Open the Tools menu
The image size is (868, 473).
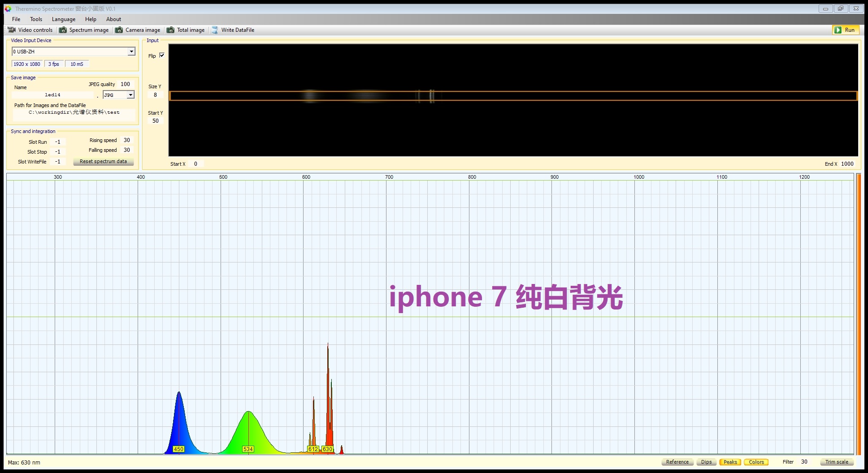tap(36, 19)
